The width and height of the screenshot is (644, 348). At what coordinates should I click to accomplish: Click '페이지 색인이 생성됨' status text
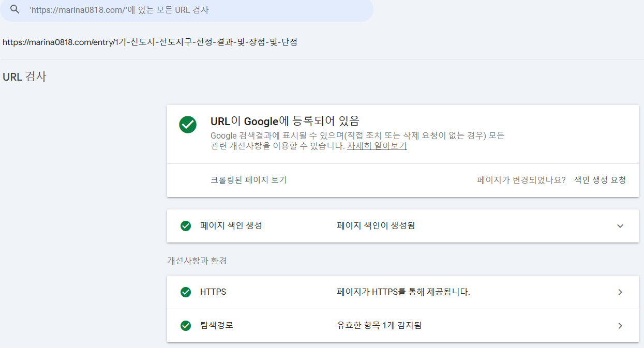pos(376,226)
